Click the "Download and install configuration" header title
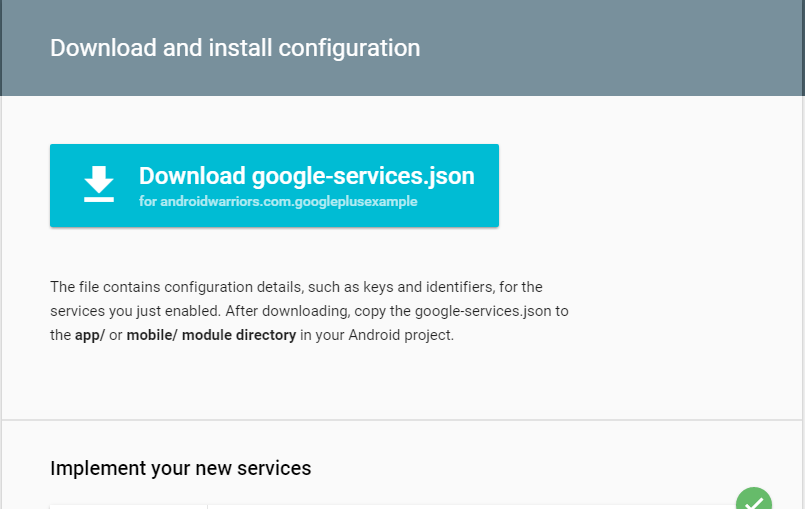805x509 pixels. pyautogui.click(x=235, y=48)
